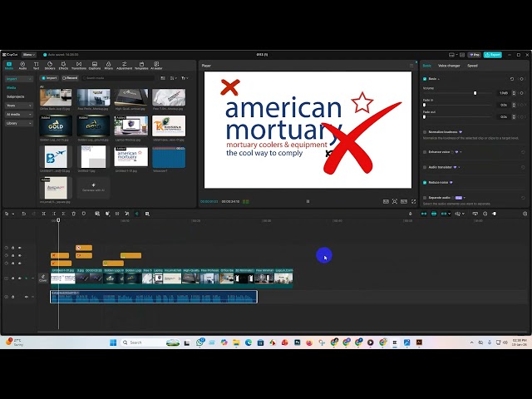Image resolution: width=532 pixels, height=399 pixels.
Task: Open the Audio panel in top toolbar
Action: click(22, 66)
